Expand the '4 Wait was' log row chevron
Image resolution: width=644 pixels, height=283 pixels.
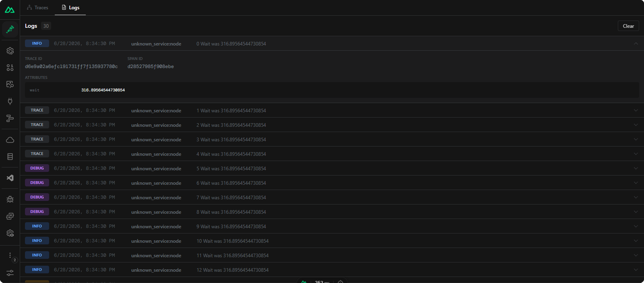(x=636, y=154)
